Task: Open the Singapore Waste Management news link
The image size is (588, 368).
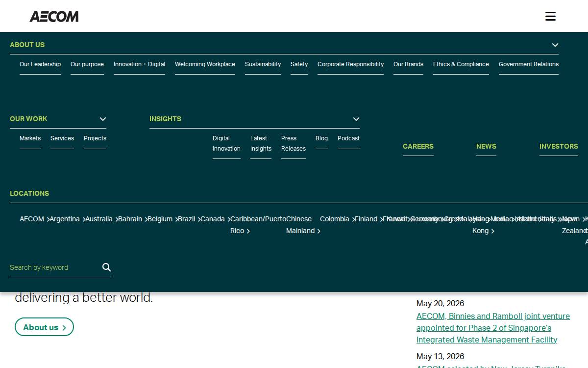Action: click(x=493, y=328)
